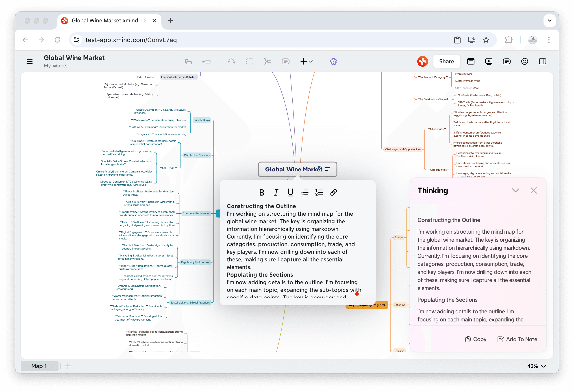Open the stickers emoji panel
Image resolution: width=574 pixels, height=392 pixels.
click(525, 61)
